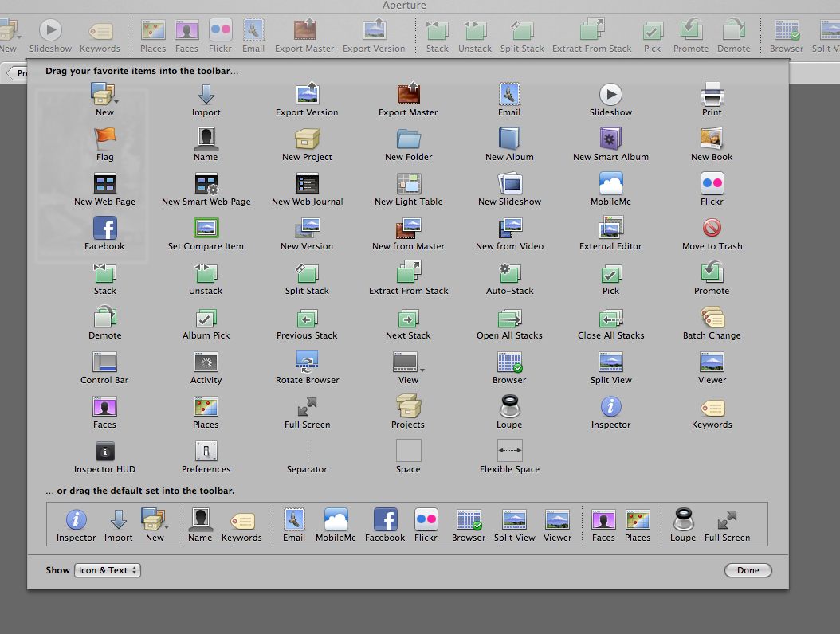
Task: Click Import in the default set strip
Action: [119, 526]
